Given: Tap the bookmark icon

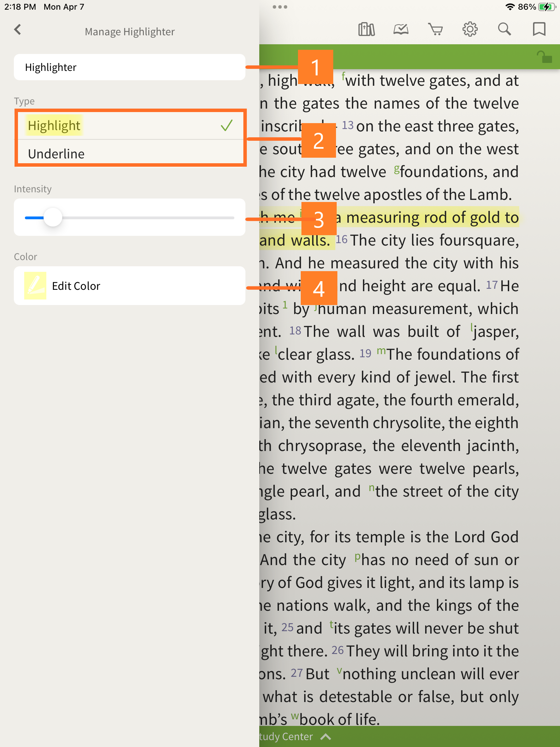Looking at the screenshot, I should [x=539, y=29].
